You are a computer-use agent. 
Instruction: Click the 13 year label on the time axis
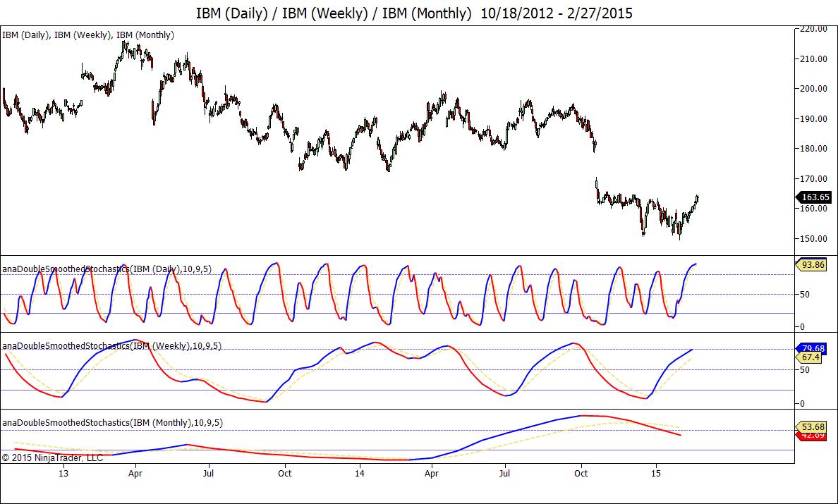click(63, 474)
